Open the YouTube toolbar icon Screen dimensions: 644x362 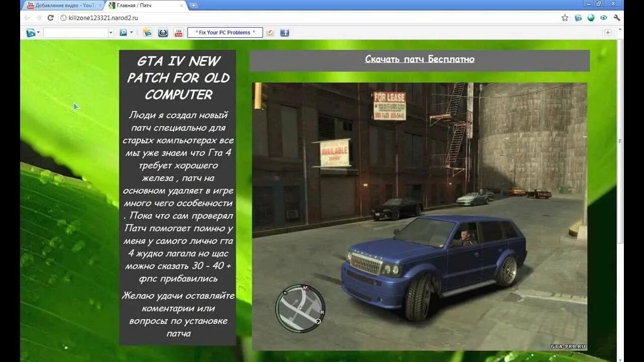point(179,33)
